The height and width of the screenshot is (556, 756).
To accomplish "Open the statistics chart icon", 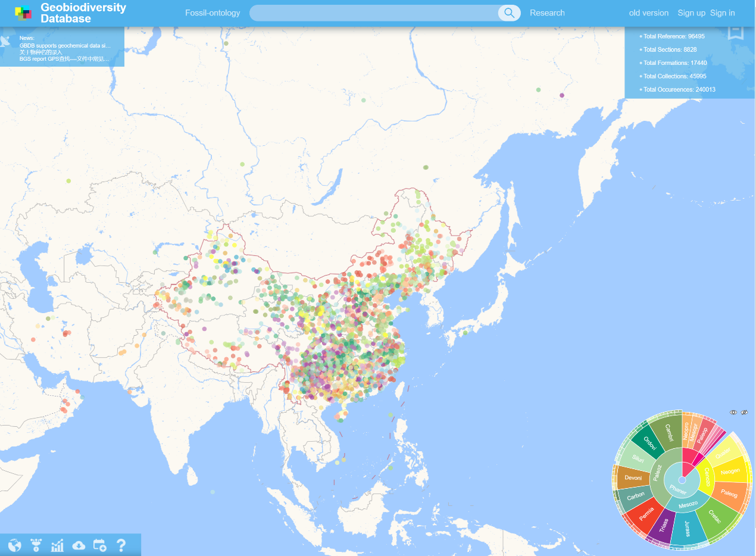I will point(57,545).
